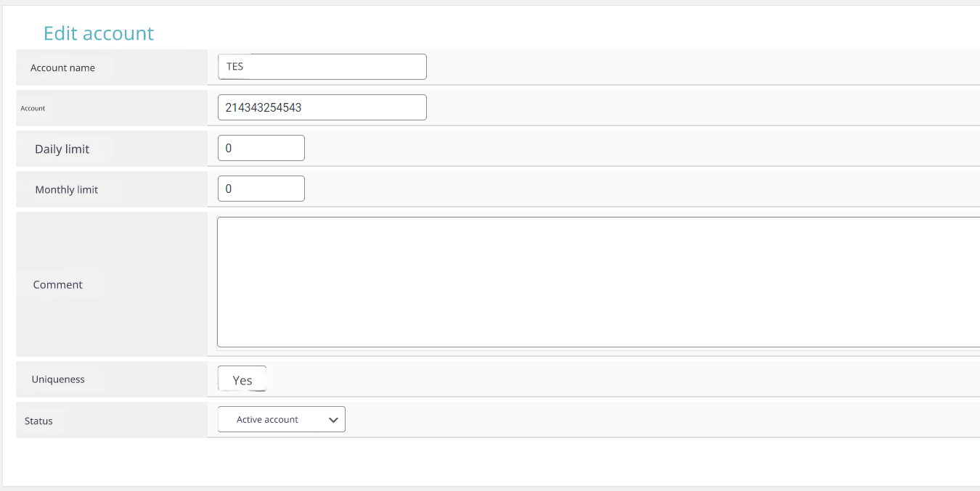Click the chevron arrow on Status dropdown
This screenshot has height=491, width=980.
pos(333,420)
